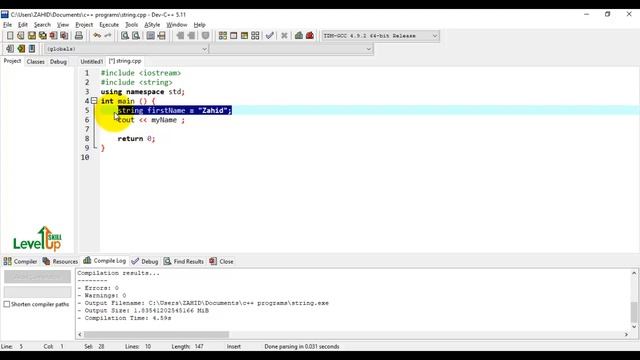
Task: Click the 'using namespace std;' code line
Action: click(x=143, y=92)
